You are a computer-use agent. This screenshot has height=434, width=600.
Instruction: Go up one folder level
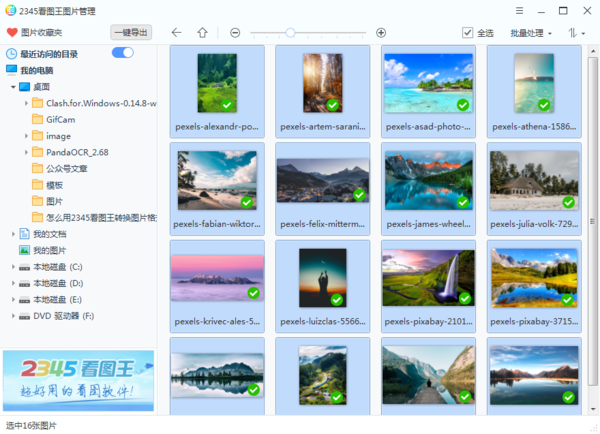[202, 33]
